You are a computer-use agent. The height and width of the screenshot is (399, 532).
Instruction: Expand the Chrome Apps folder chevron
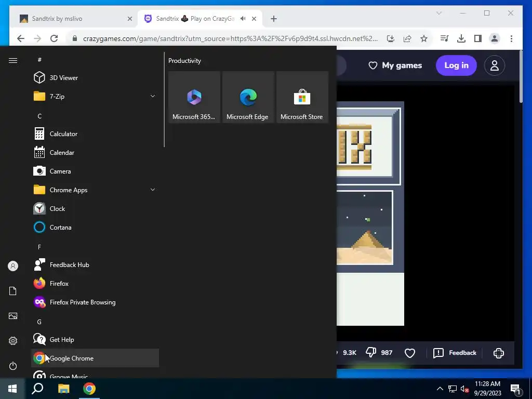[x=153, y=190]
